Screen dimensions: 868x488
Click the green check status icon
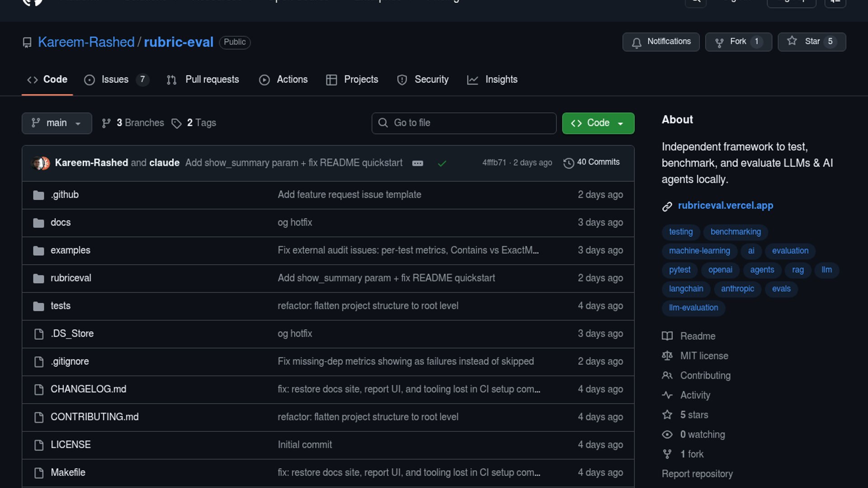pyautogui.click(x=442, y=163)
